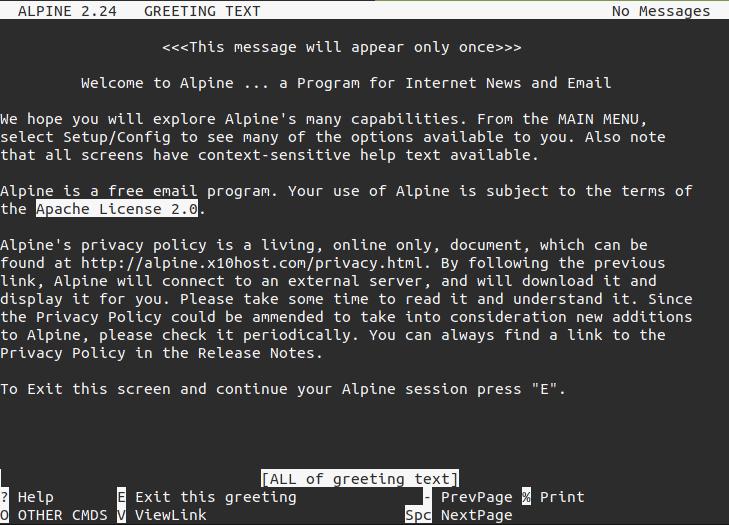Go to PrevPage in the bottom menu

point(477,497)
